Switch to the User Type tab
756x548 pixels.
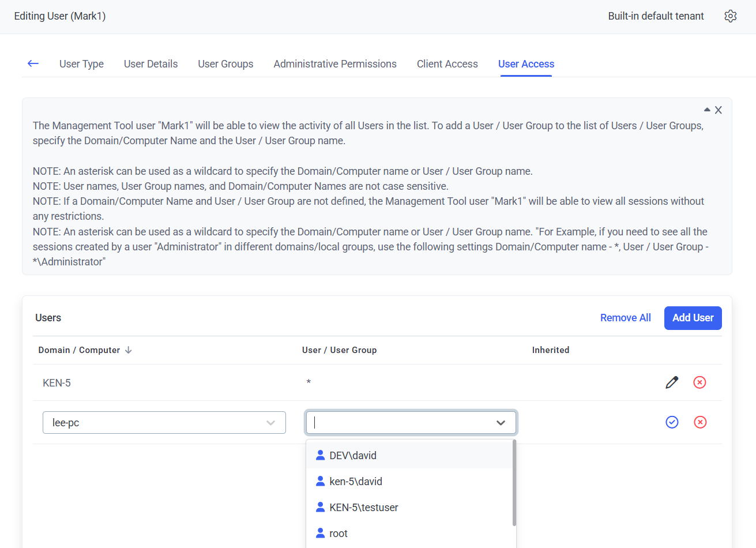(x=81, y=64)
